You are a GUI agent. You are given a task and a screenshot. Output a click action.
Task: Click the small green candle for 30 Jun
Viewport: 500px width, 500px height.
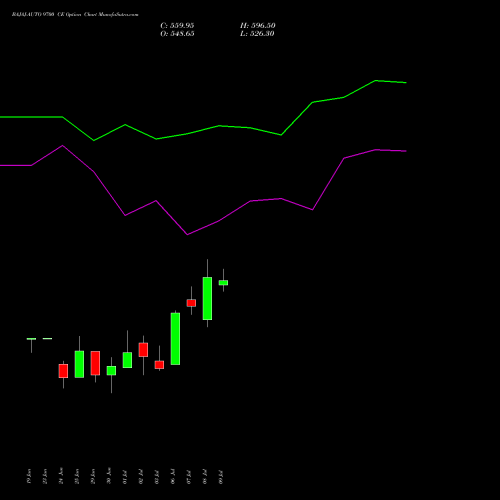click(111, 371)
